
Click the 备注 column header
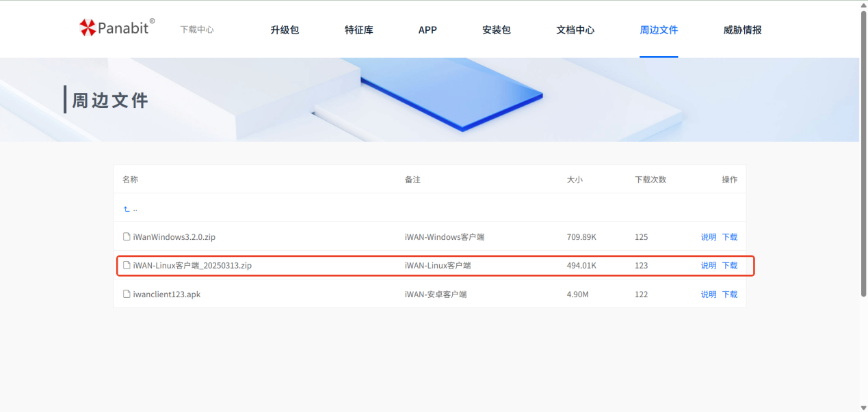[x=412, y=180]
